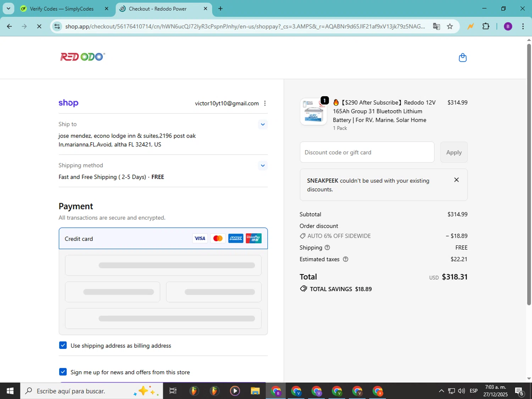Click the Discount code or gift card field
The width and height of the screenshot is (532, 399).
[x=367, y=152]
